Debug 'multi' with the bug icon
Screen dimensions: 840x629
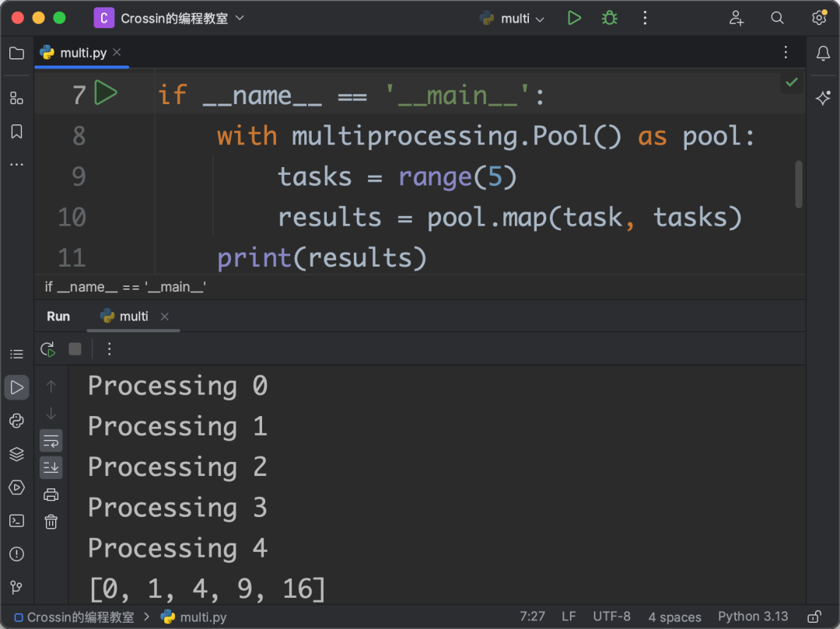point(609,18)
